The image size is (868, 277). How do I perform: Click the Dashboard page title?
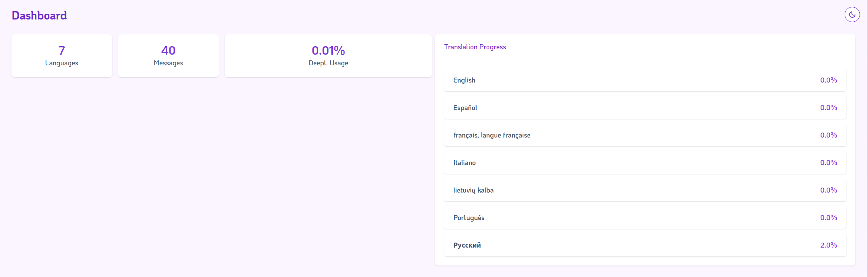tap(39, 15)
